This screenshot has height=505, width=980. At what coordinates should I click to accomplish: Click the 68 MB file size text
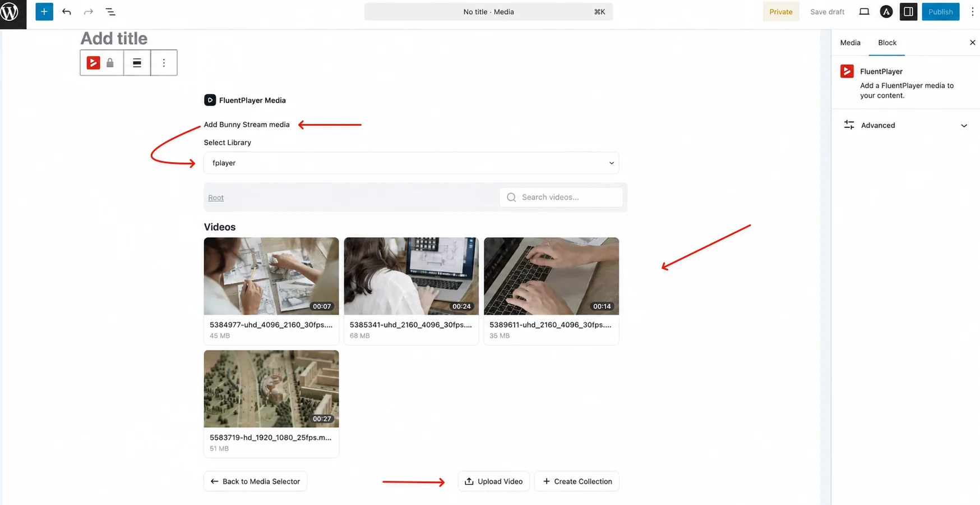click(360, 336)
